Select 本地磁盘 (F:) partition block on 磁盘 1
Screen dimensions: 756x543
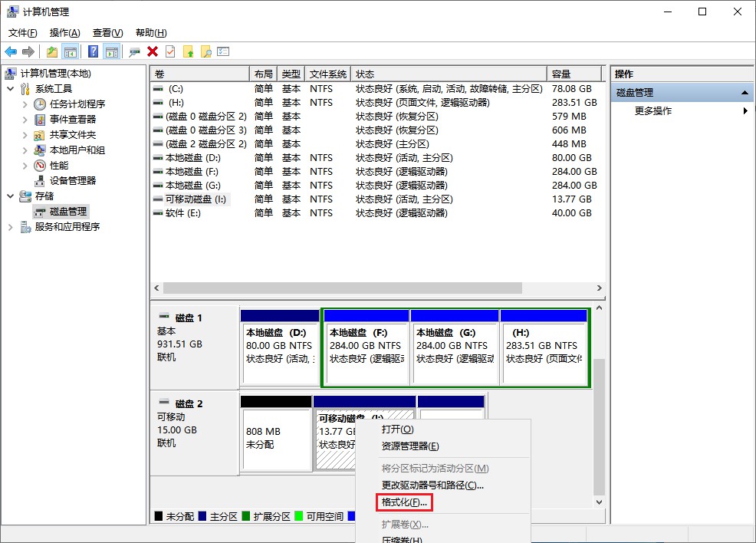(x=366, y=347)
